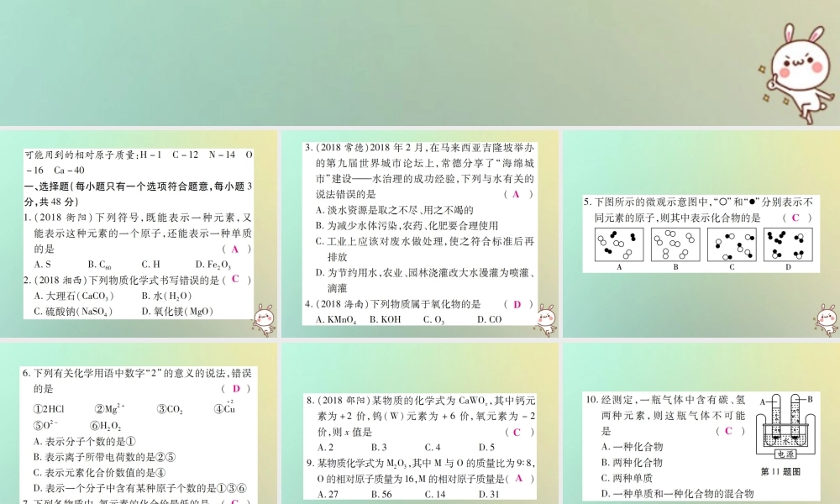Screen dimensions: 840x504
Task: Click molecule diagram B in question 5
Action: [x=675, y=244]
